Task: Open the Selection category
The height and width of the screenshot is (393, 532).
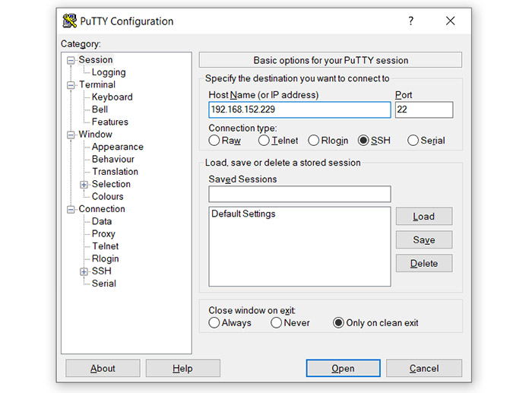Action: click(111, 184)
